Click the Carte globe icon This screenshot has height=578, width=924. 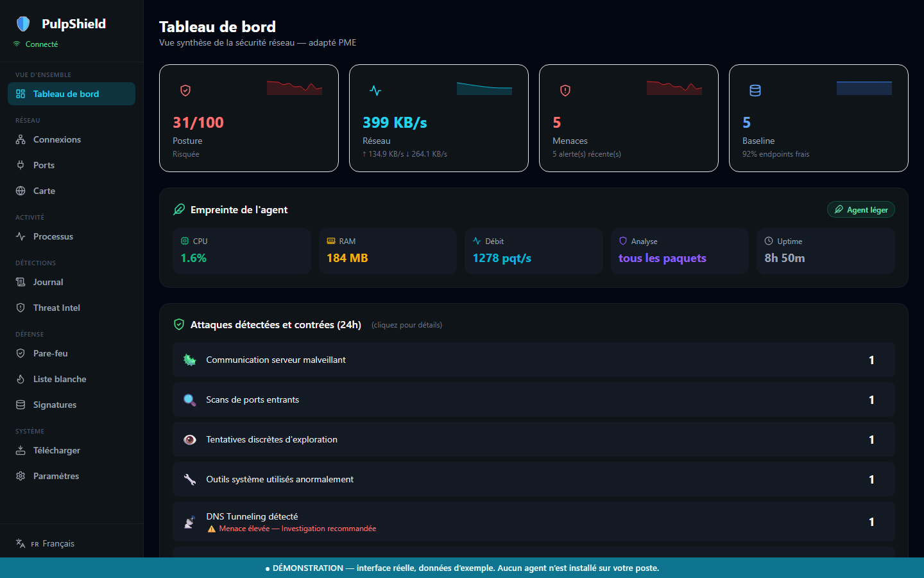pos(21,191)
